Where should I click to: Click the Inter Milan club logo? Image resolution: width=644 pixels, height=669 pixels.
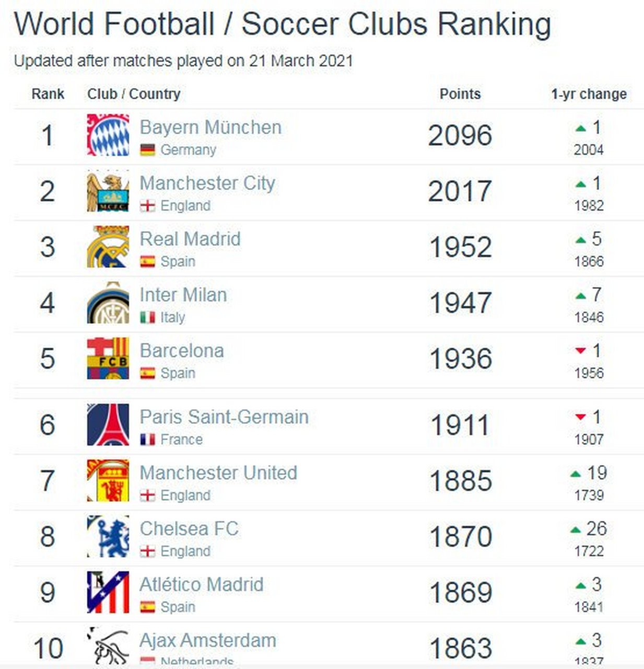108,303
